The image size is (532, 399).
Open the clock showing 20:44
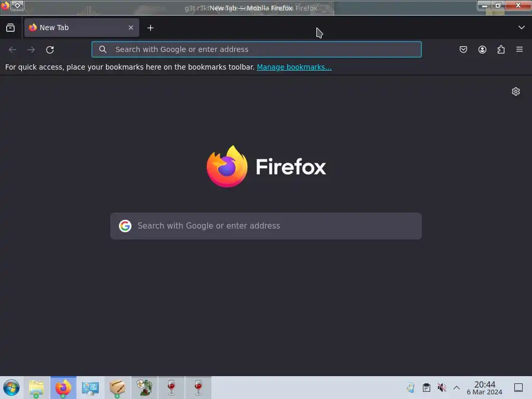click(485, 388)
